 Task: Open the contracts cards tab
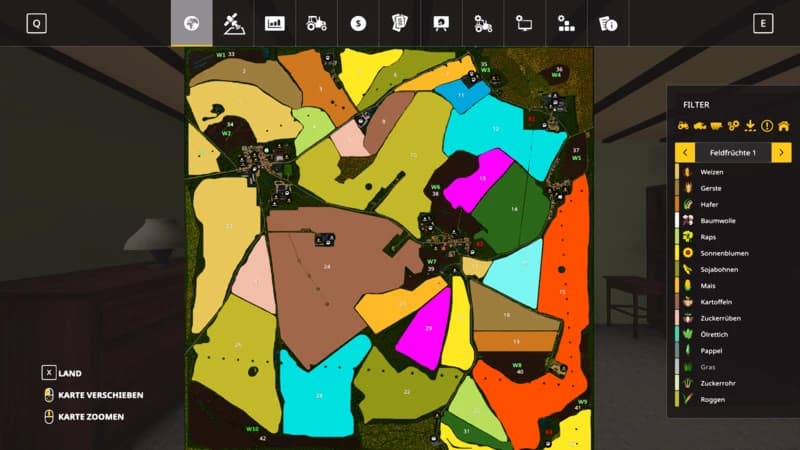click(399, 23)
